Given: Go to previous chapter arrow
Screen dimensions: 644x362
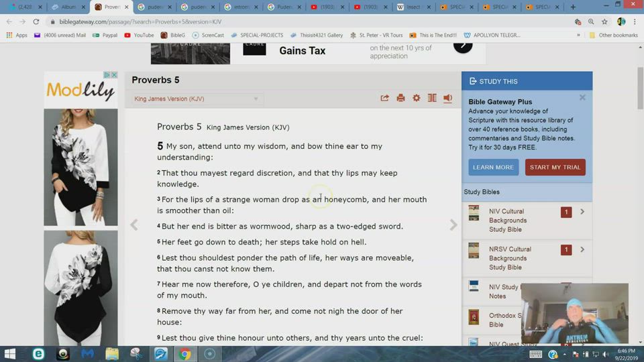Looking at the screenshot, I should (134, 225).
